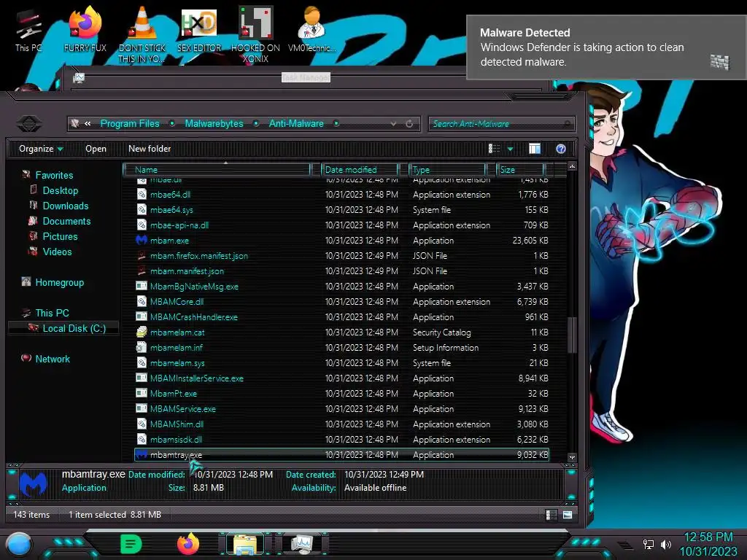Image resolution: width=747 pixels, height=560 pixels.
Task: Open Firefox from the taskbar
Action: pyautogui.click(x=188, y=544)
